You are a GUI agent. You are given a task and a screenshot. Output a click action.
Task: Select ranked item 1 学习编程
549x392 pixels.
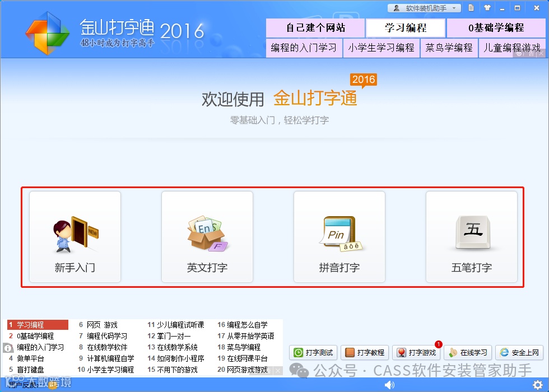[38, 325]
